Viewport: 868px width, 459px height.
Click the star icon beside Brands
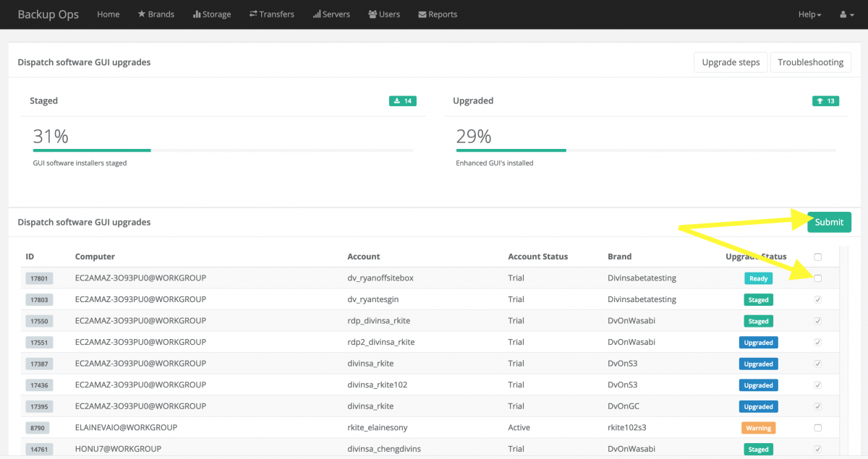(142, 14)
